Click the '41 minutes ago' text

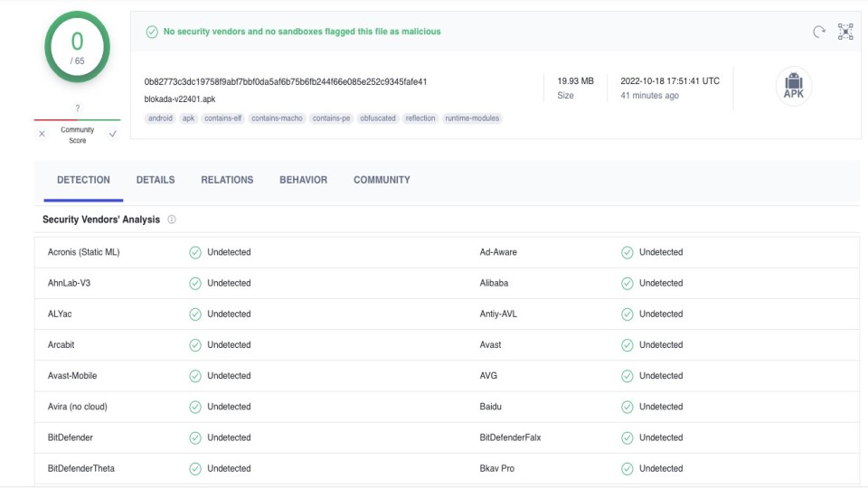649,95
